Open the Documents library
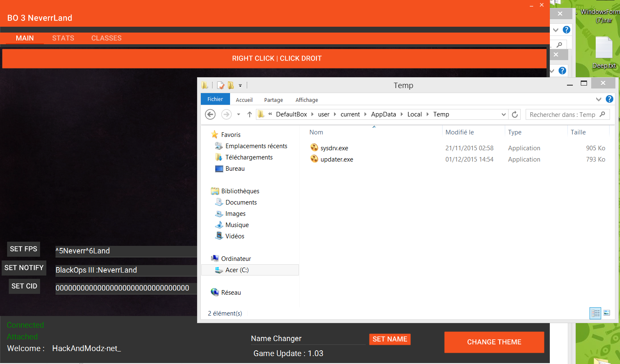 [x=241, y=202]
